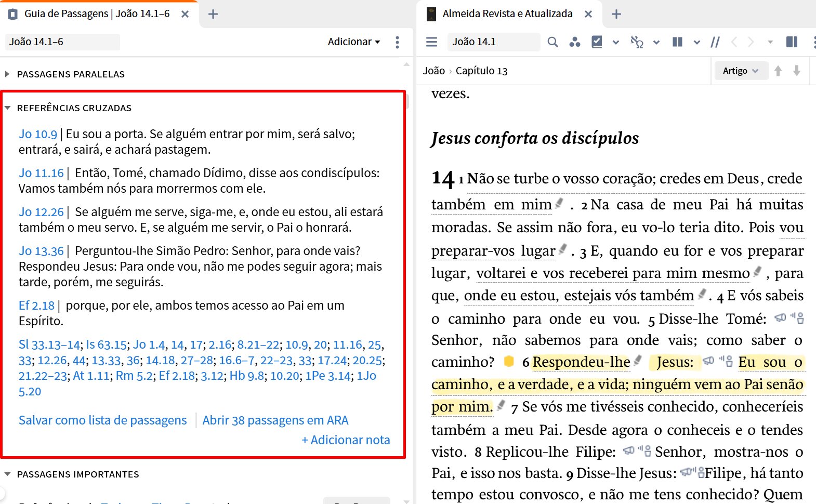Open the 1Pe 3.14 reference link
Image resolution: width=816 pixels, height=504 pixels.
328,376
